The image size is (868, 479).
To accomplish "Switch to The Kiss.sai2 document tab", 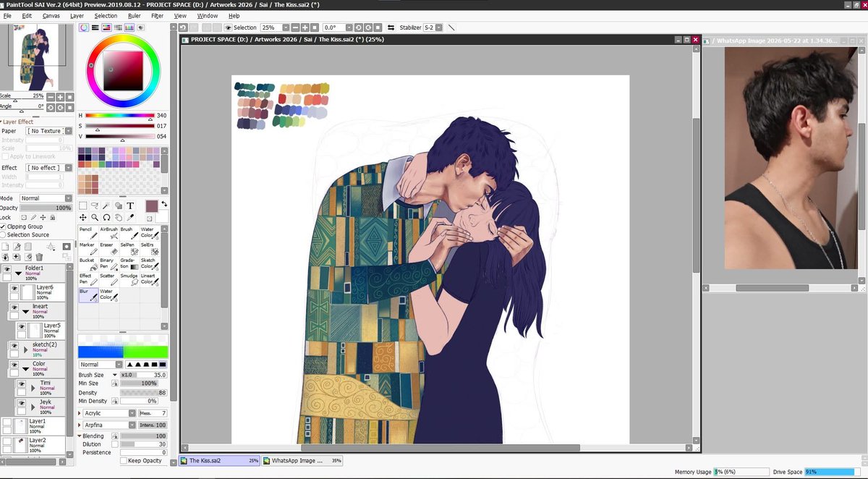I will click(x=220, y=460).
